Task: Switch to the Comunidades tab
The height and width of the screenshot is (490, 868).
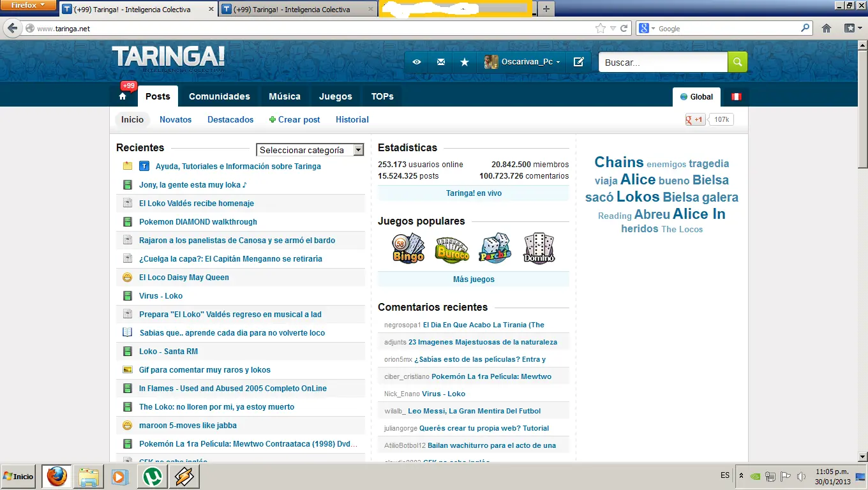Action: click(x=220, y=96)
